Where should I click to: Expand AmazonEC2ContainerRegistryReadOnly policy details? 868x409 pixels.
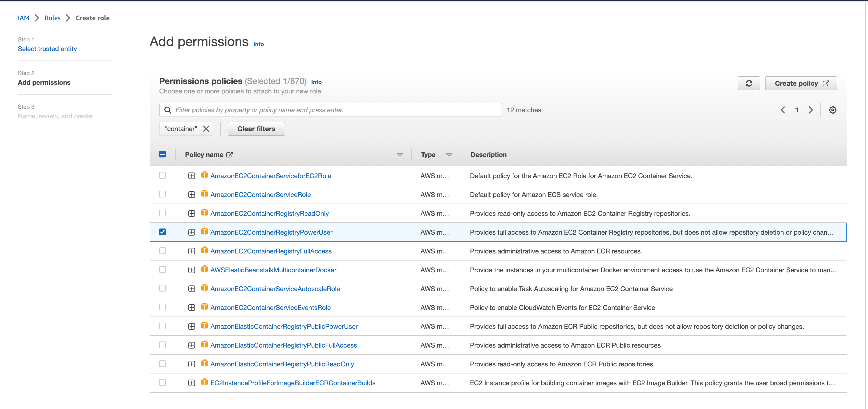click(x=191, y=213)
